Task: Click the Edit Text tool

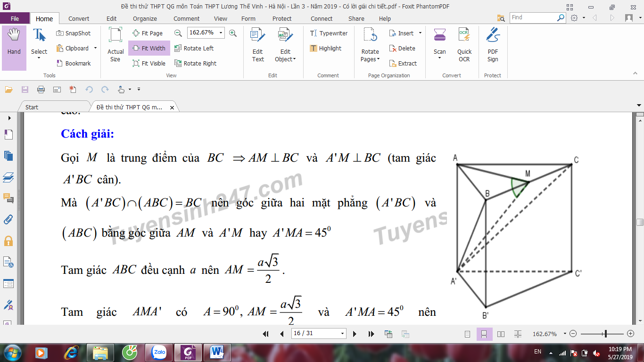Action: click(x=258, y=45)
